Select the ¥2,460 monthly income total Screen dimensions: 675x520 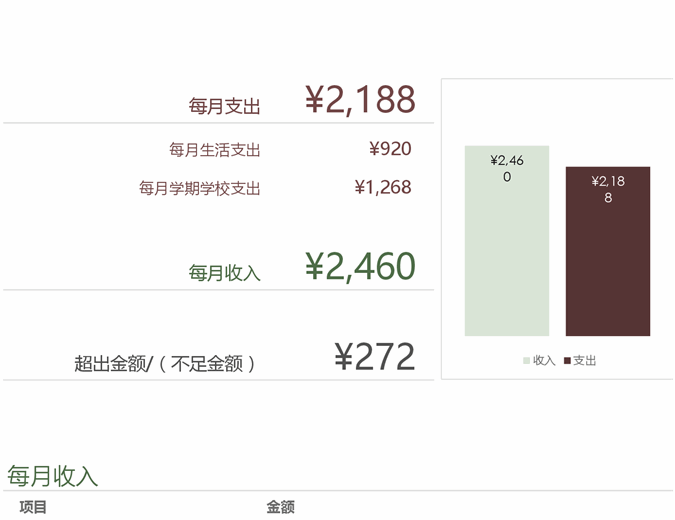(x=360, y=267)
